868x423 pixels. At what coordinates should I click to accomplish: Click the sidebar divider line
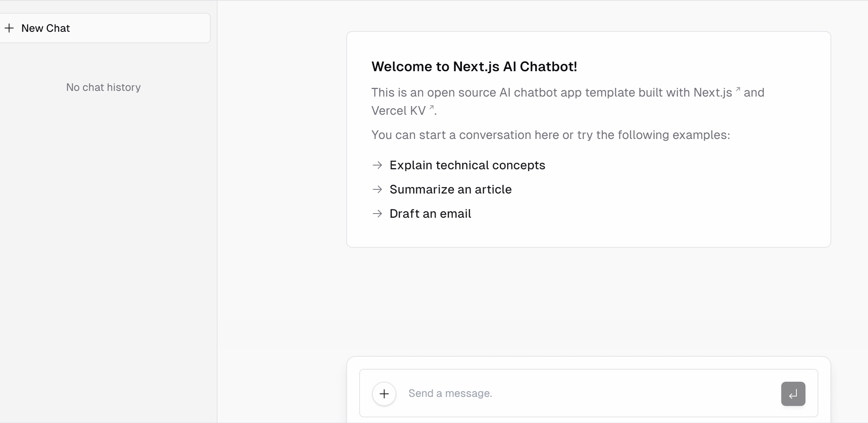217,211
